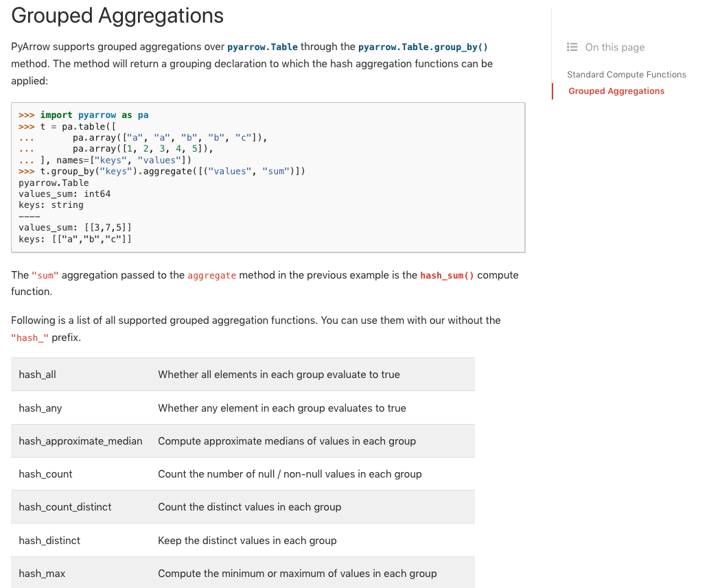Follow the pyarrow.Table reference link
This screenshot has height=588, width=709.
262,47
